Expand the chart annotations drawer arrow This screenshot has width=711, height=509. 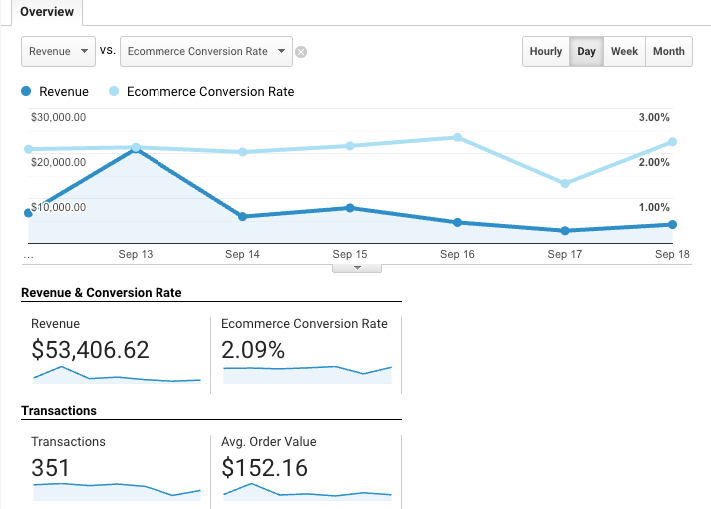pyautogui.click(x=357, y=267)
